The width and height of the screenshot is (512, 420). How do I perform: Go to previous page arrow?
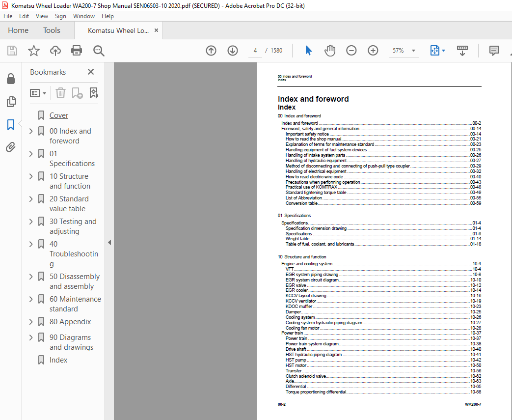[211, 51]
